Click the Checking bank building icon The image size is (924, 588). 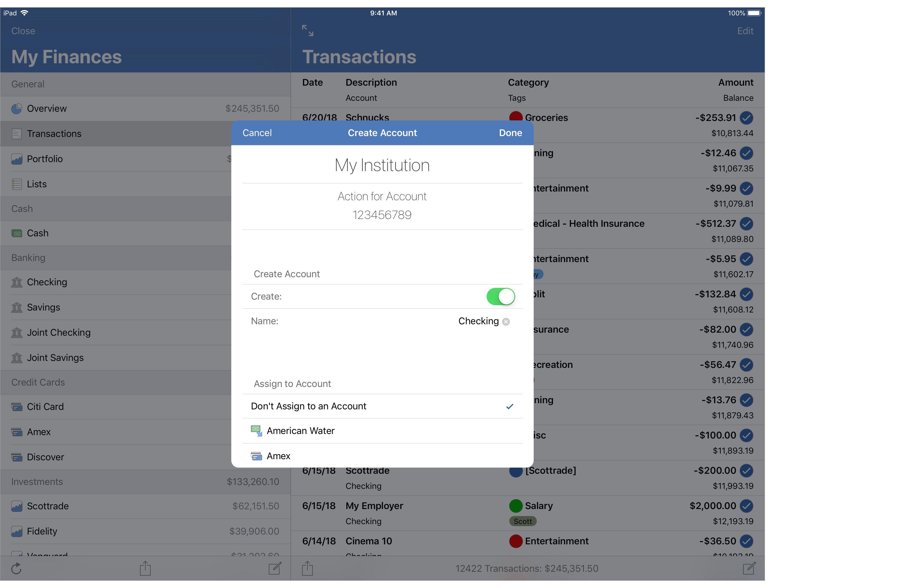pos(17,282)
